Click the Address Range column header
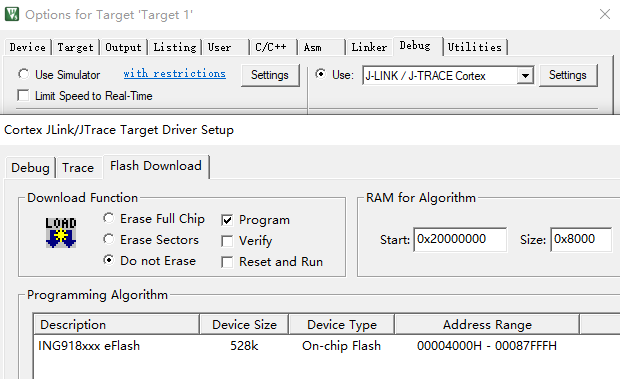The width and height of the screenshot is (620, 379). 487,324
